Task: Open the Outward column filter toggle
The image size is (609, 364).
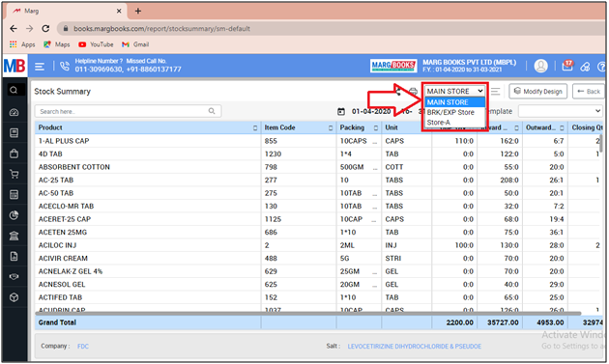Action: [x=562, y=128]
